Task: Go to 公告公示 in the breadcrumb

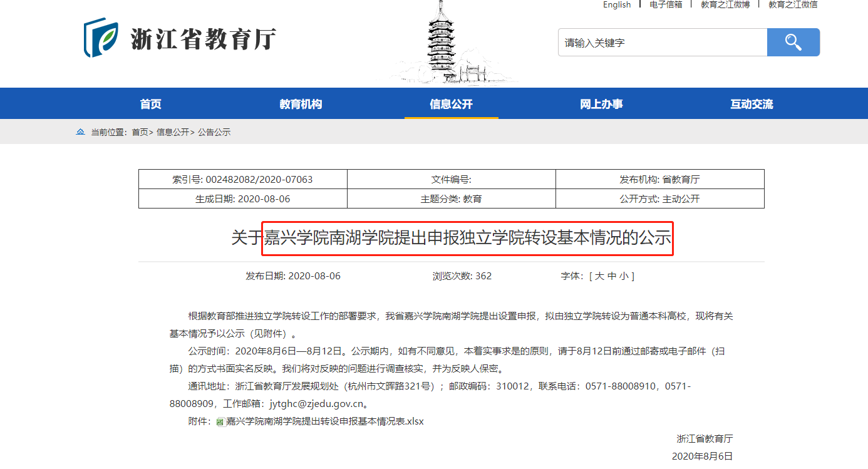Action: tap(214, 132)
